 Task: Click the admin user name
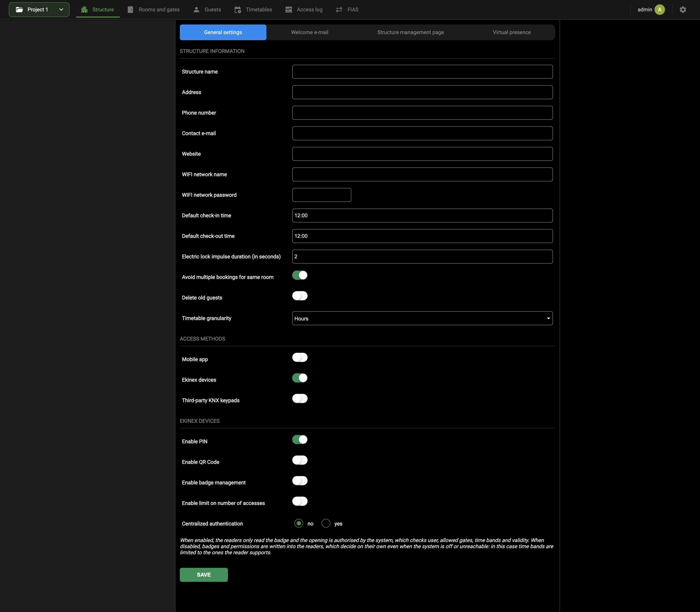point(645,10)
